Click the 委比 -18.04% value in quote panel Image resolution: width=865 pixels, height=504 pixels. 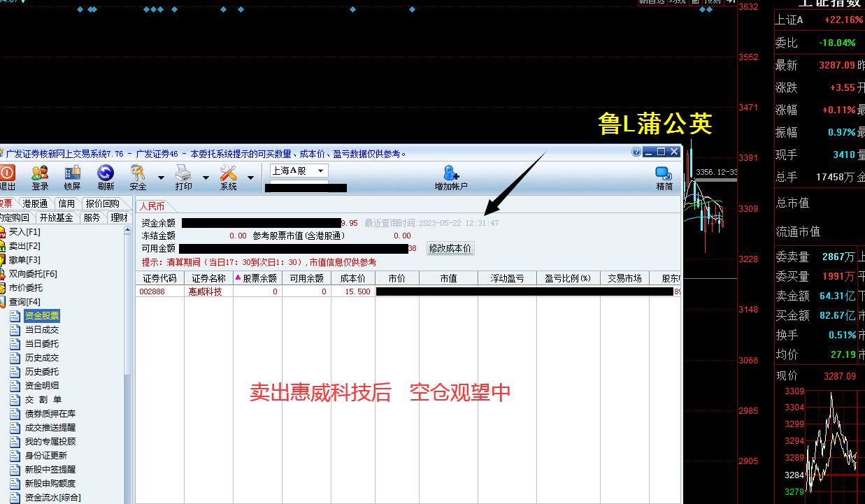pyautogui.click(x=837, y=43)
